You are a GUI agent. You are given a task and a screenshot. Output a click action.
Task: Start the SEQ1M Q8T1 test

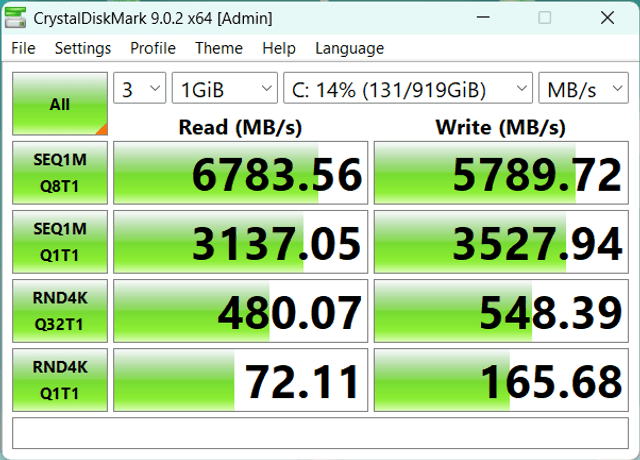[60, 173]
